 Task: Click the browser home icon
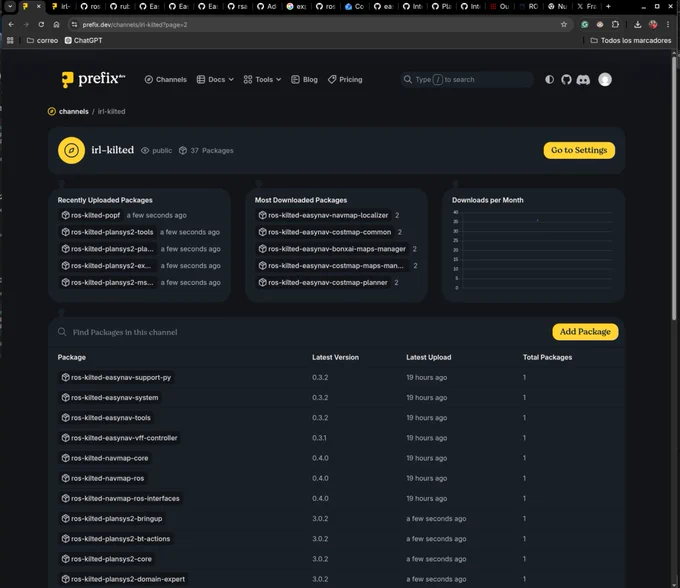click(x=56, y=24)
